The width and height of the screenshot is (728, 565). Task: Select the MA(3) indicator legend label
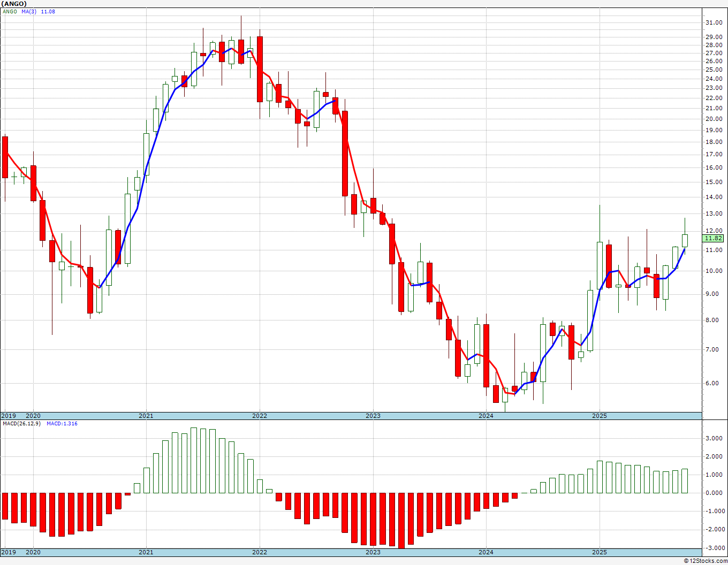(x=29, y=11)
